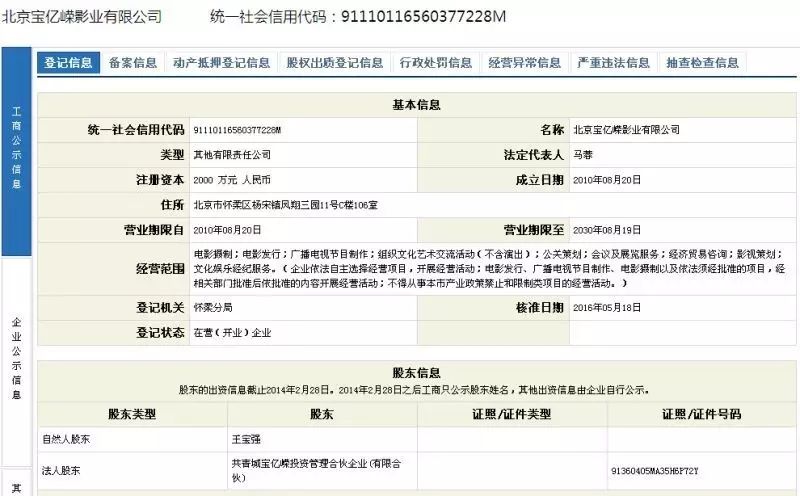The height and width of the screenshot is (496, 800).
Task: Open the 登记信息 tab
Action: click(x=68, y=63)
